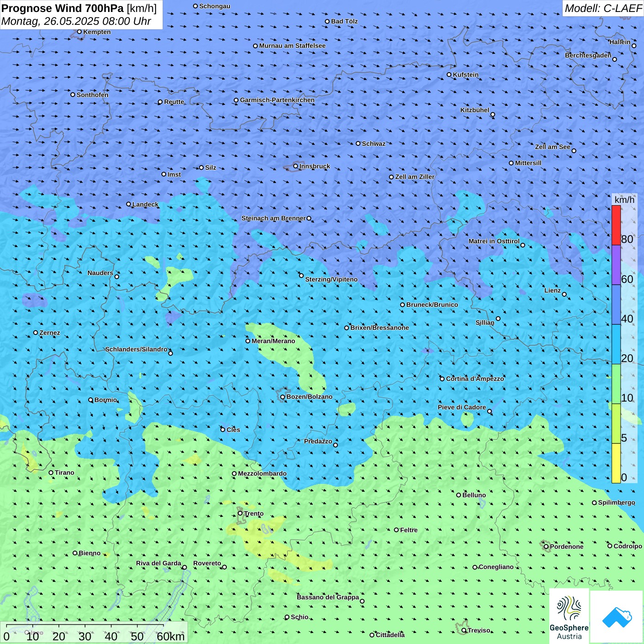Click the 'Rovereto' label
Viewport: 644px width, 644px height.
(x=207, y=563)
